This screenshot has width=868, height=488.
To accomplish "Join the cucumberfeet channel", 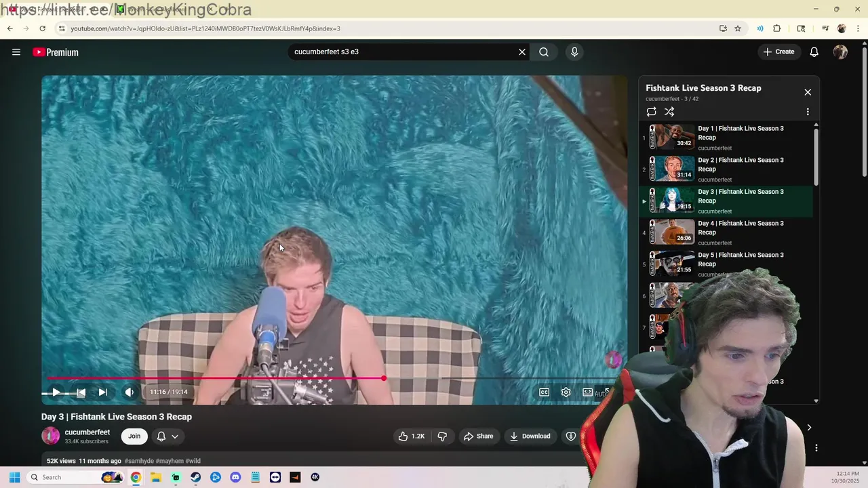I will point(134,436).
